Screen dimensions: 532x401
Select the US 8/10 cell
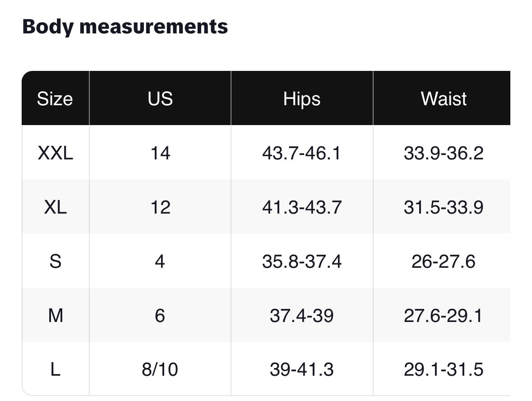[160, 370]
